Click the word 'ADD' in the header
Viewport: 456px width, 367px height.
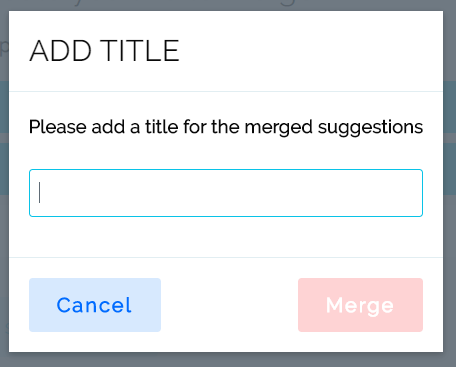tap(60, 51)
